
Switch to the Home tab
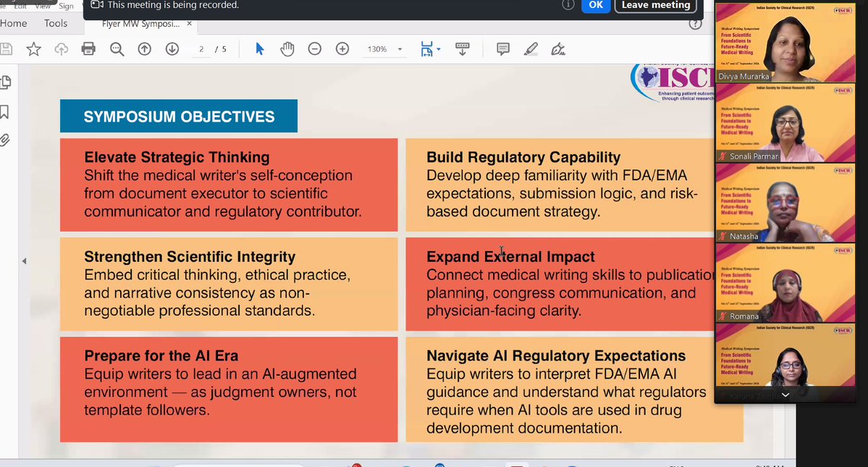pyautogui.click(x=13, y=23)
